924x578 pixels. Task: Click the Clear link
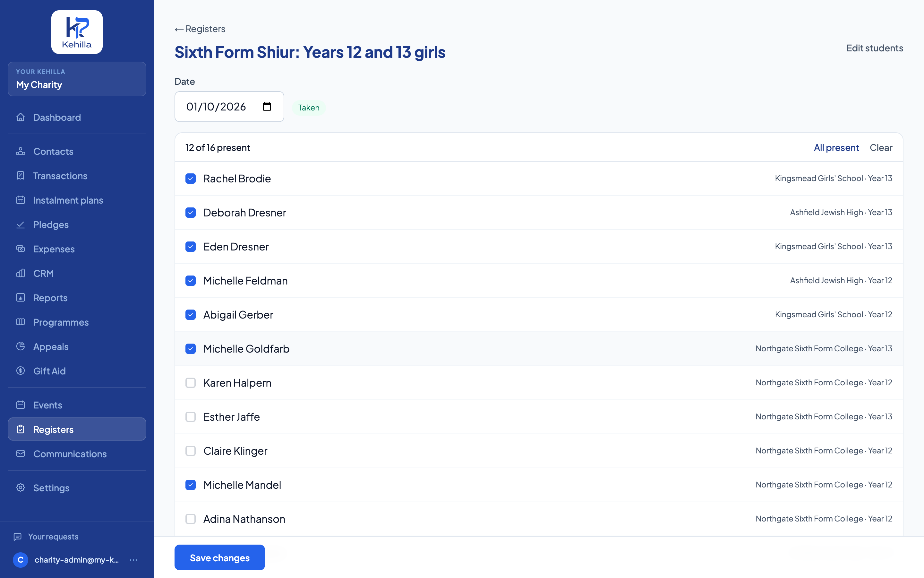click(881, 148)
